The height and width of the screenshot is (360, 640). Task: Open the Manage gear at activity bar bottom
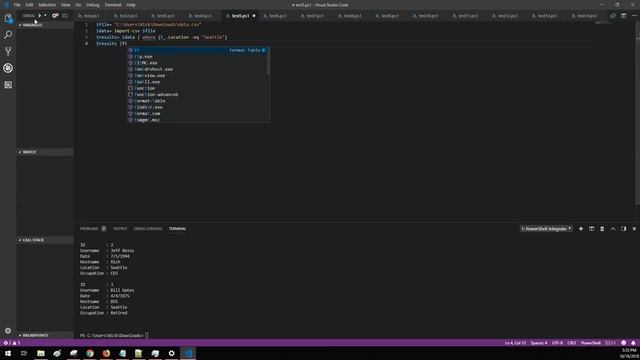point(8,331)
